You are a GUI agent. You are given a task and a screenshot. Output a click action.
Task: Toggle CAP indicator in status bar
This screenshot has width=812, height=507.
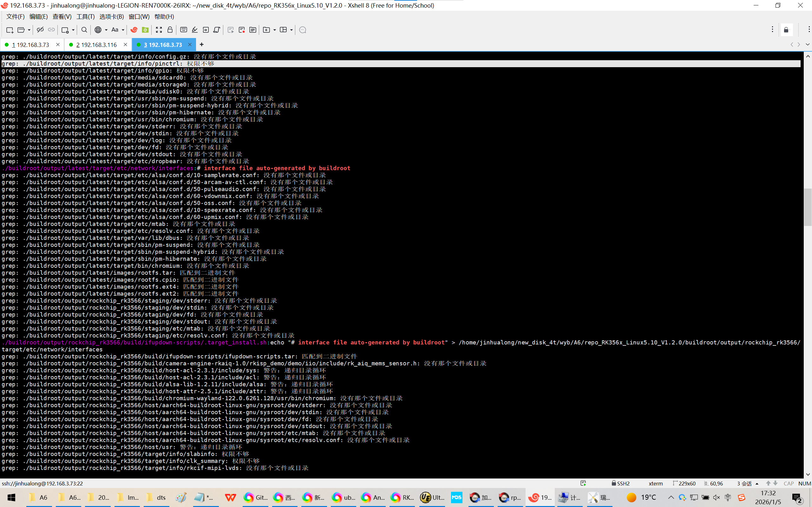(789, 483)
